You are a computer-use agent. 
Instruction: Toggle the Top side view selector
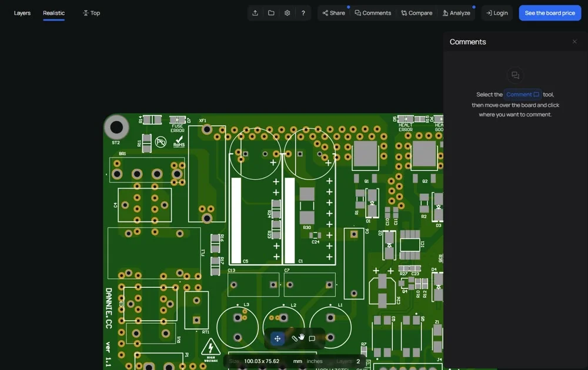(92, 13)
